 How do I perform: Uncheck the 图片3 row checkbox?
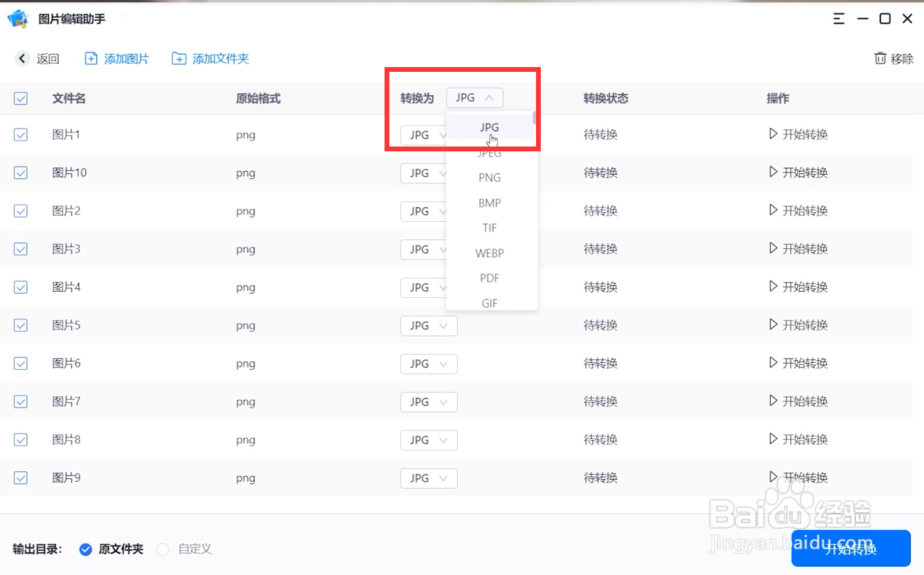tap(21, 249)
